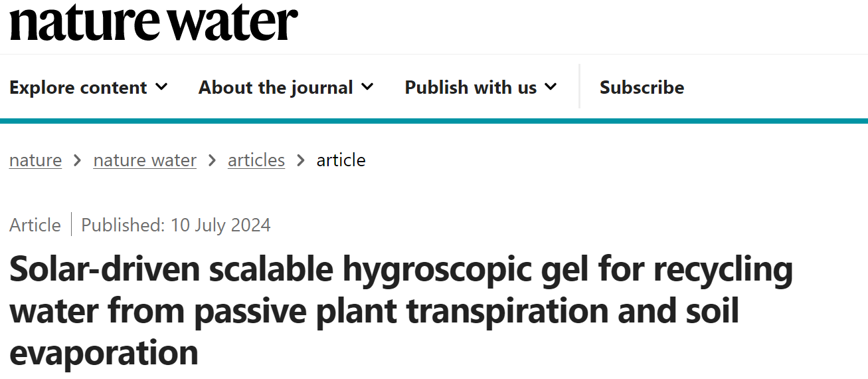Click breadcrumb arrow after nature water
The width and height of the screenshot is (868, 379).
[x=213, y=160]
